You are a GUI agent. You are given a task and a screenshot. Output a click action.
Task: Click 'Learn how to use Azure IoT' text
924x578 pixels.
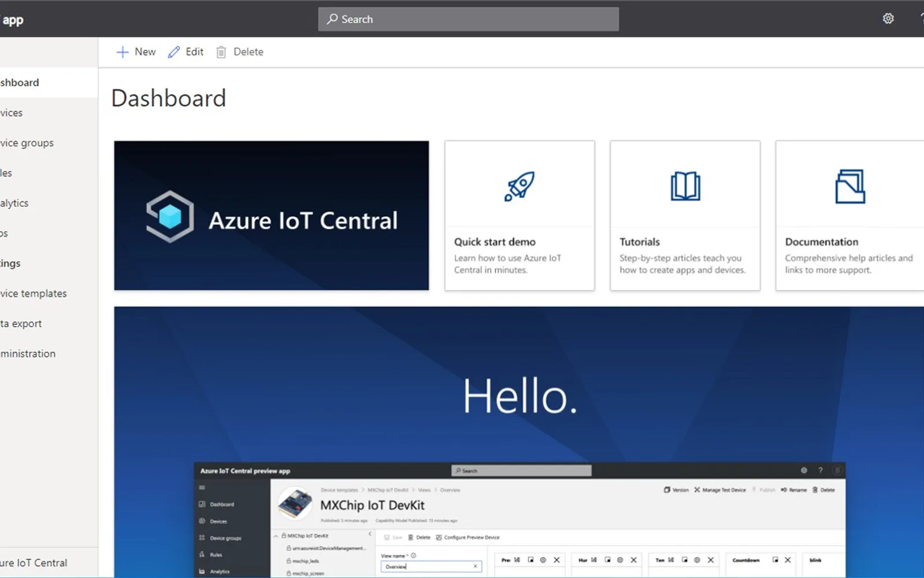[508, 258]
